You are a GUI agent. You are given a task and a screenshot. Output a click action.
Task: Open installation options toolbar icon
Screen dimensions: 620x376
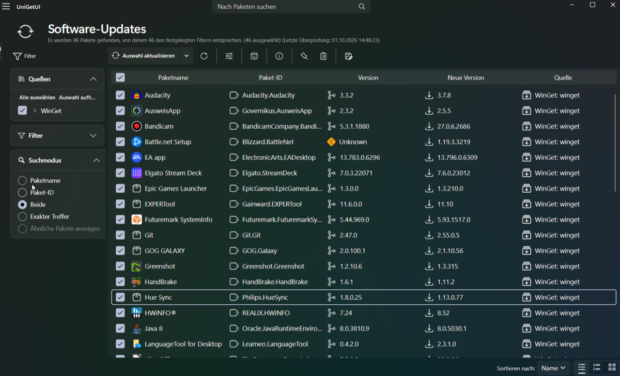click(x=229, y=56)
